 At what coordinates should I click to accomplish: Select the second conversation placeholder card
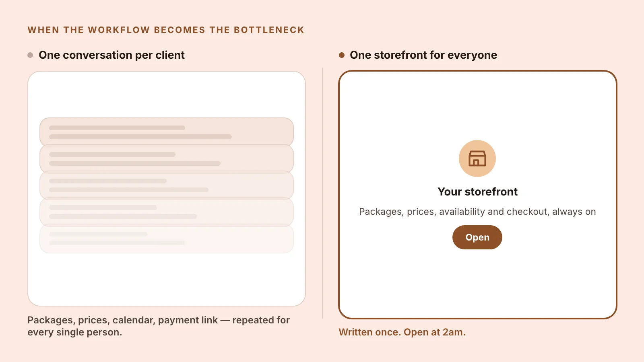pos(167,158)
